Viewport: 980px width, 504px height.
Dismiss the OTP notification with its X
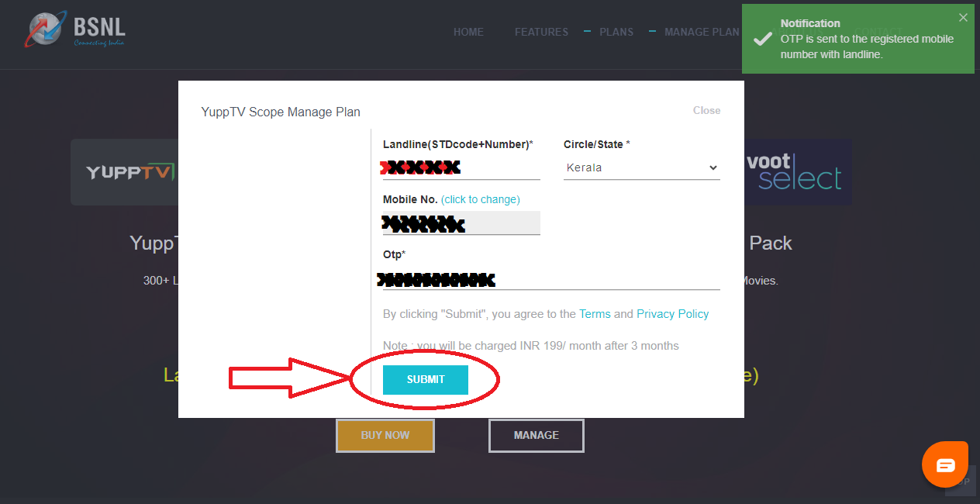click(963, 17)
